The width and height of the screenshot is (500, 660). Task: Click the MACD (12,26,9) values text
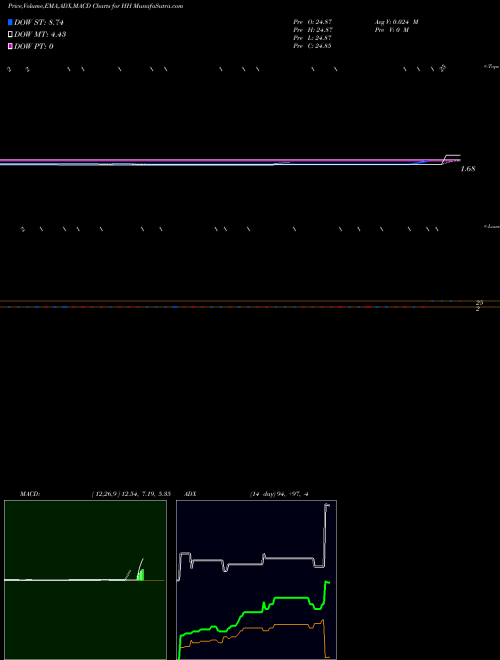[131, 494]
